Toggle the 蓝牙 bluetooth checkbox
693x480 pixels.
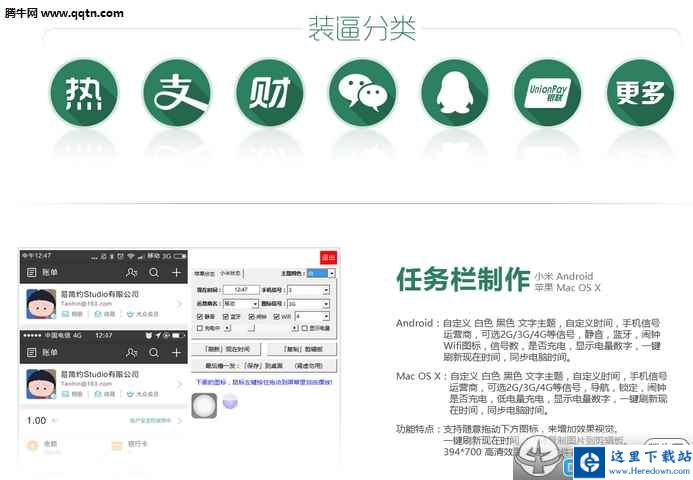pyautogui.click(x=226, y=316)
